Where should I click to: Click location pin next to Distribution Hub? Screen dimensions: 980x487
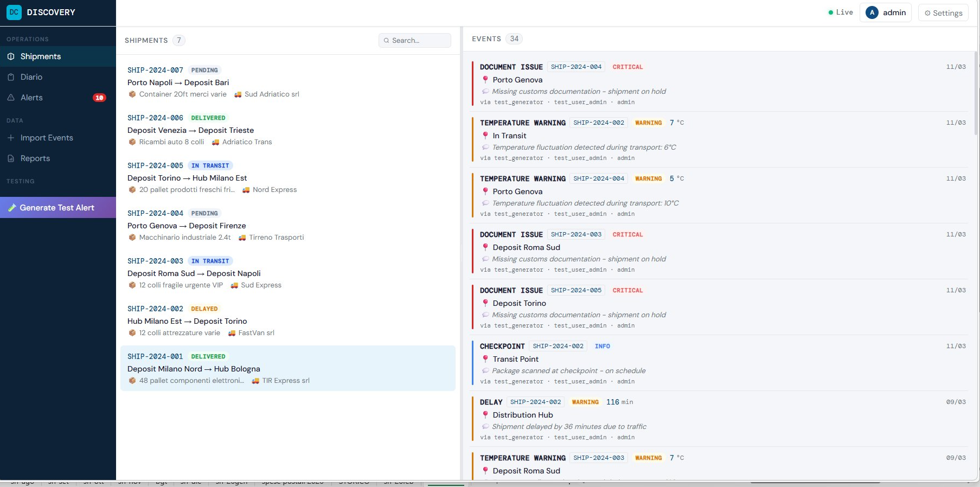click(x=485, y=415)
